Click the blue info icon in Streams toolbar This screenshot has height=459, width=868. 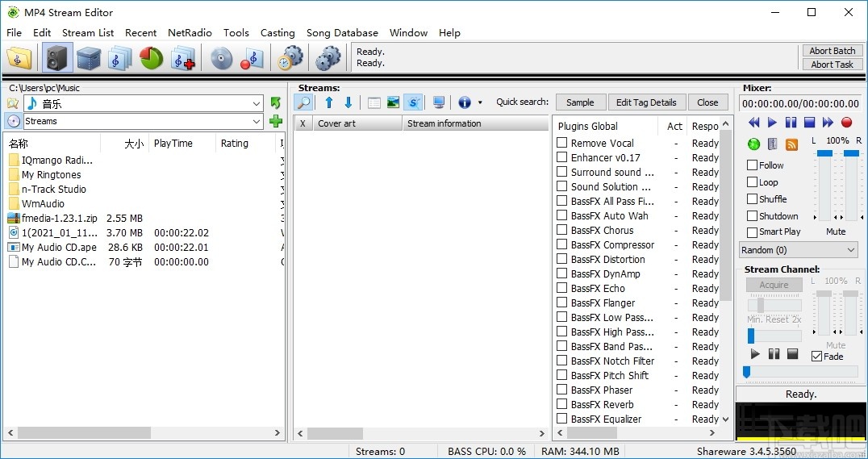[x=465, y=102]
